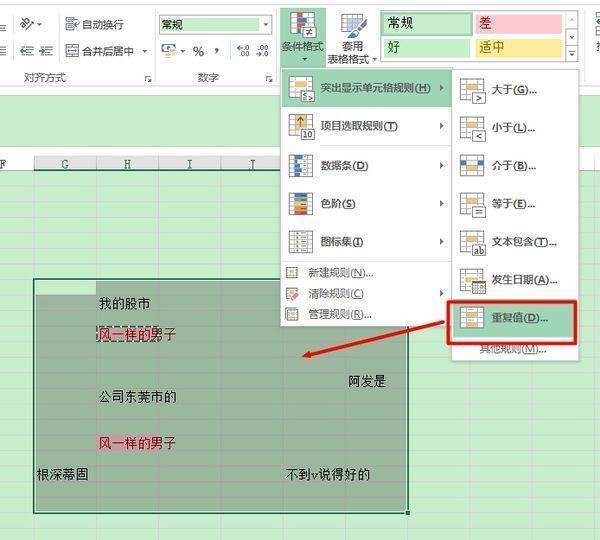This screenshot has width=600, height=540.
Task: Open the 条件格式 conditional formatting button
Action: [303, 37]
